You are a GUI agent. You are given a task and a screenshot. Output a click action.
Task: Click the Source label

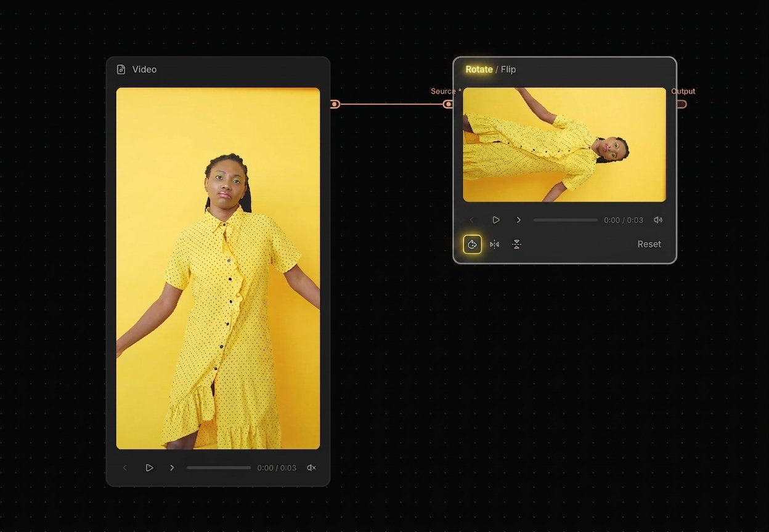(443, 91)
